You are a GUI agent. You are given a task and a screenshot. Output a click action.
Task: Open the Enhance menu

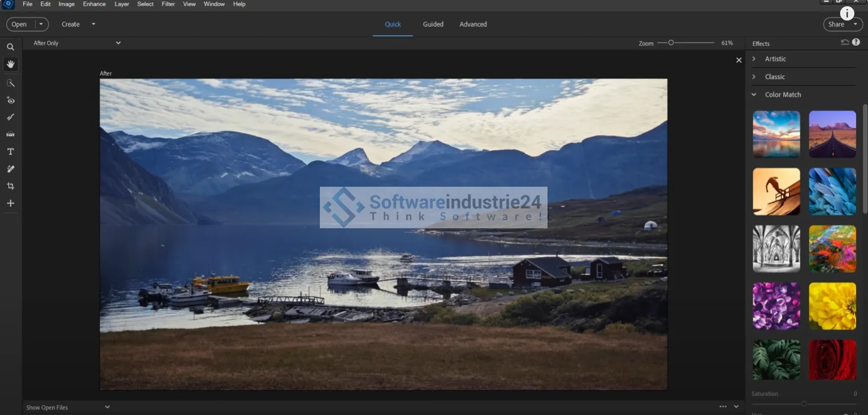94,4
